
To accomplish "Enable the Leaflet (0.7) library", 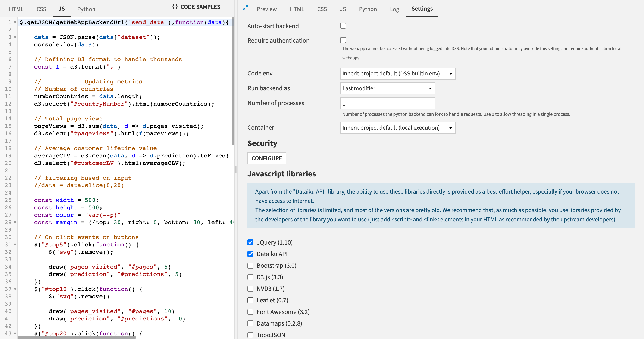I will coord(250,300).
